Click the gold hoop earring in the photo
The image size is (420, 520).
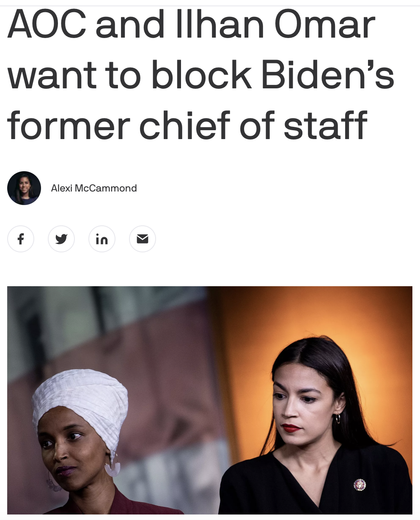tap(338, 419)
